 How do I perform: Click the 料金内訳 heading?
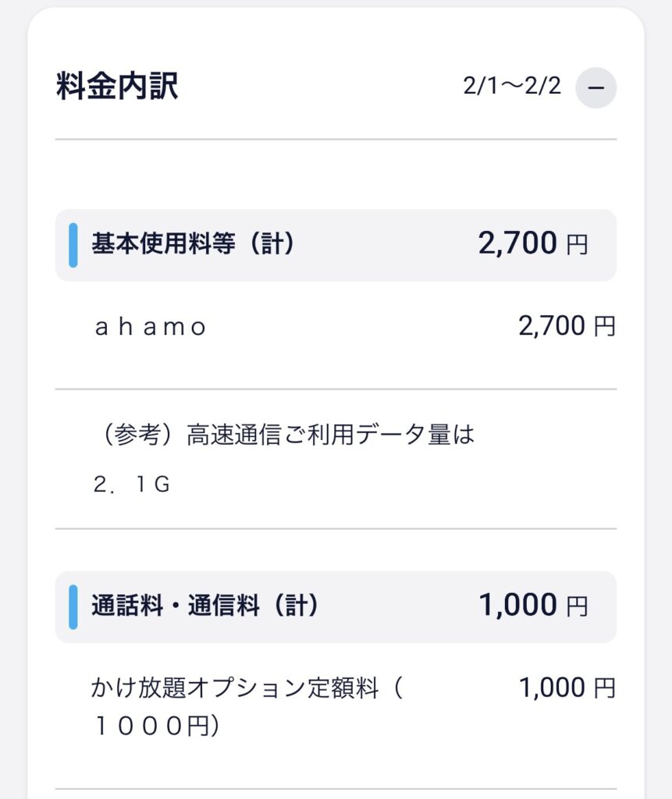click(117, 87)
